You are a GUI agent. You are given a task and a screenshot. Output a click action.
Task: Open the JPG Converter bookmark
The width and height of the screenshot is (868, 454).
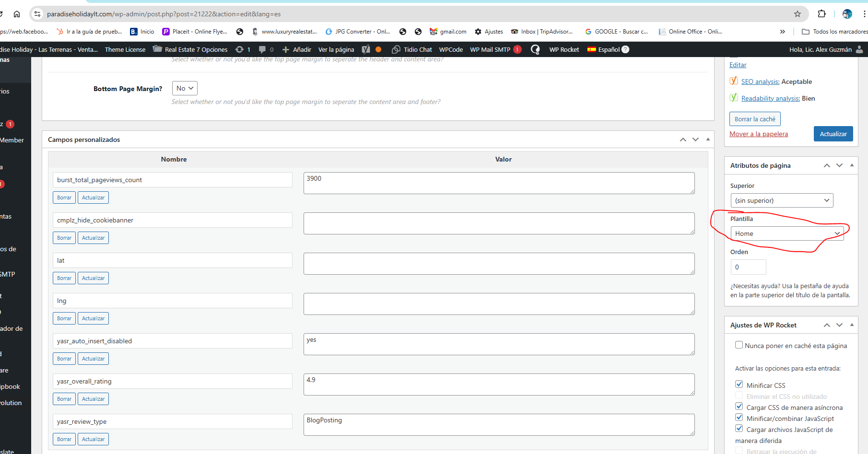(x=358, y=32)
